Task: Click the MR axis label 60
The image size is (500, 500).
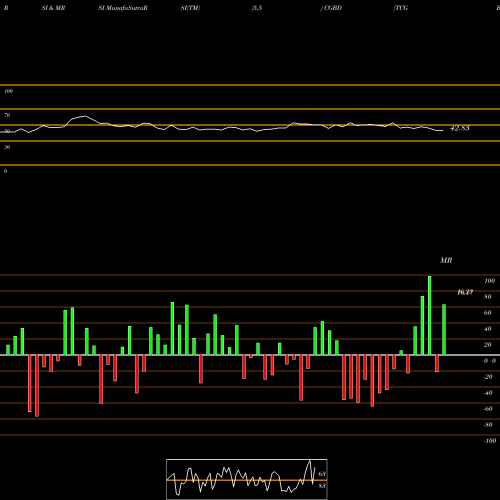Action: (488, 313)
